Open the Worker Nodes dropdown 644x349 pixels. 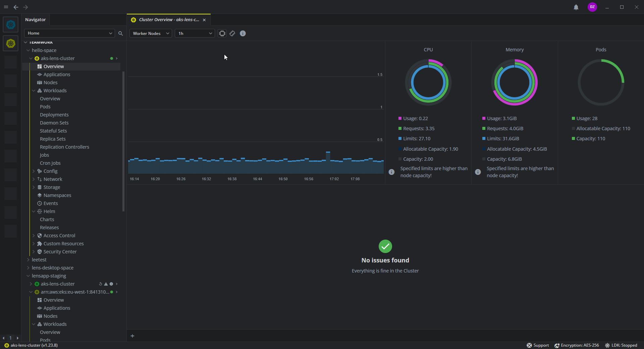(150, 33)
